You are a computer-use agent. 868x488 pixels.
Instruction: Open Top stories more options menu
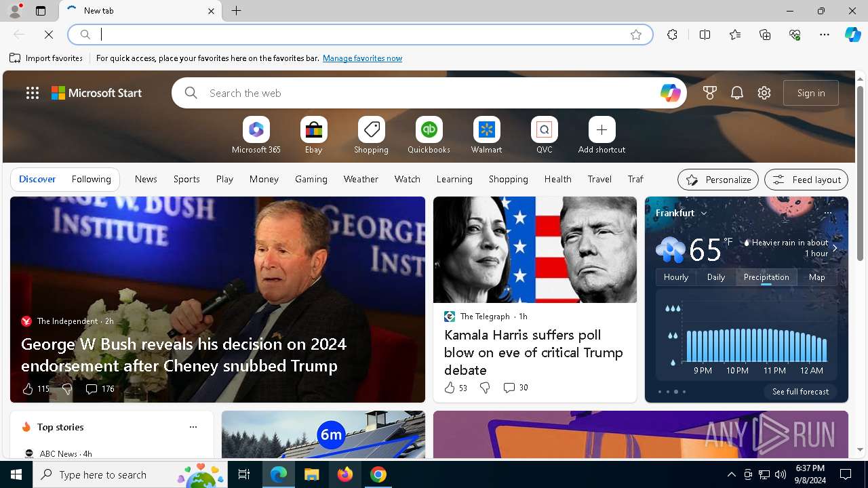pos(193,427)
